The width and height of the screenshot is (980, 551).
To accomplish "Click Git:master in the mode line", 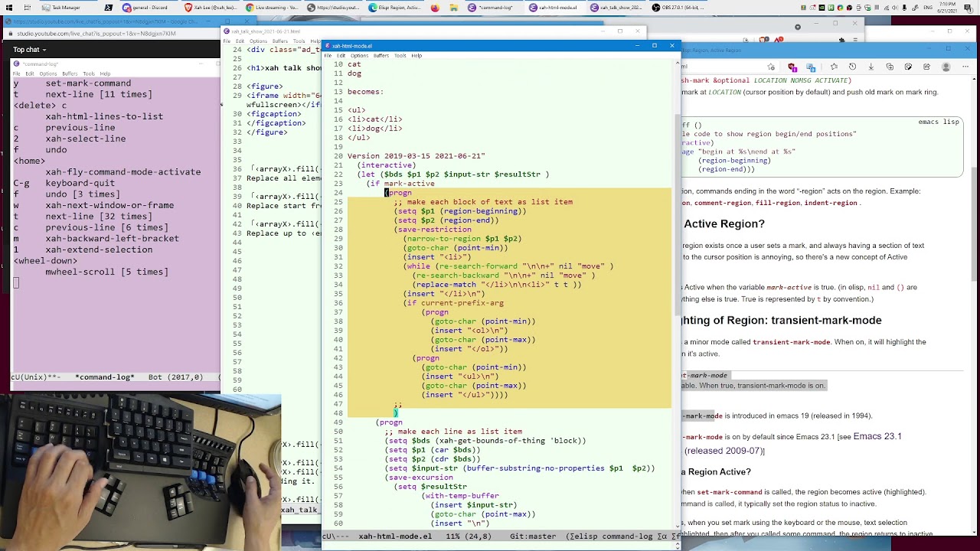I will click(x=533, y=536).
